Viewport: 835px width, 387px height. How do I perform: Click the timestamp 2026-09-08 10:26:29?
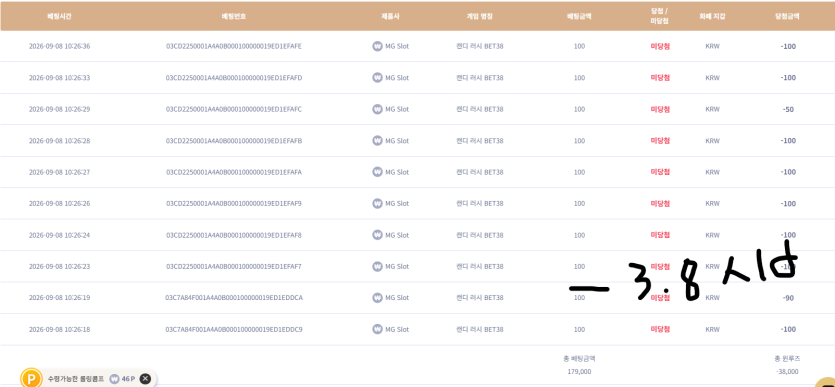pos(59,109)
